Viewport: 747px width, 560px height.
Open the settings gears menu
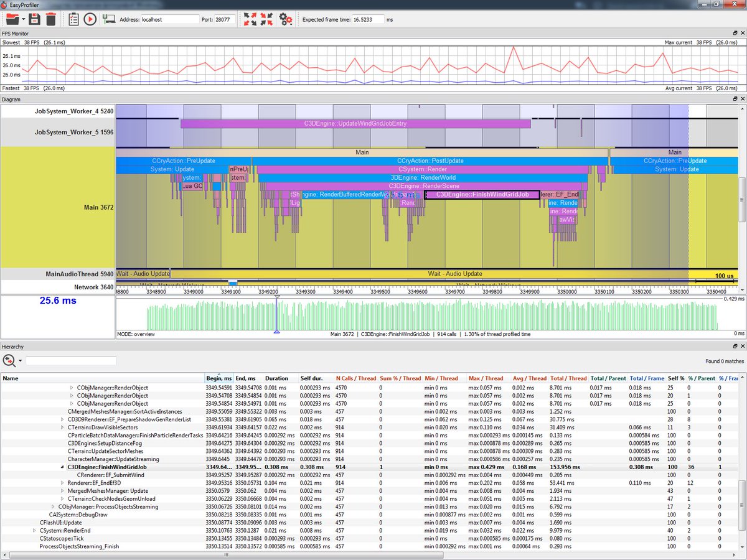pos(286,19)
